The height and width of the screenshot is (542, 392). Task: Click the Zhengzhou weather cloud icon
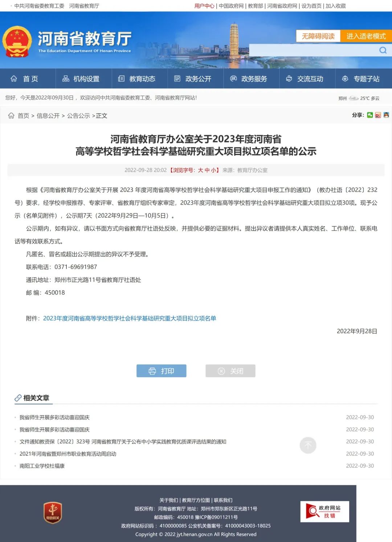353,98
